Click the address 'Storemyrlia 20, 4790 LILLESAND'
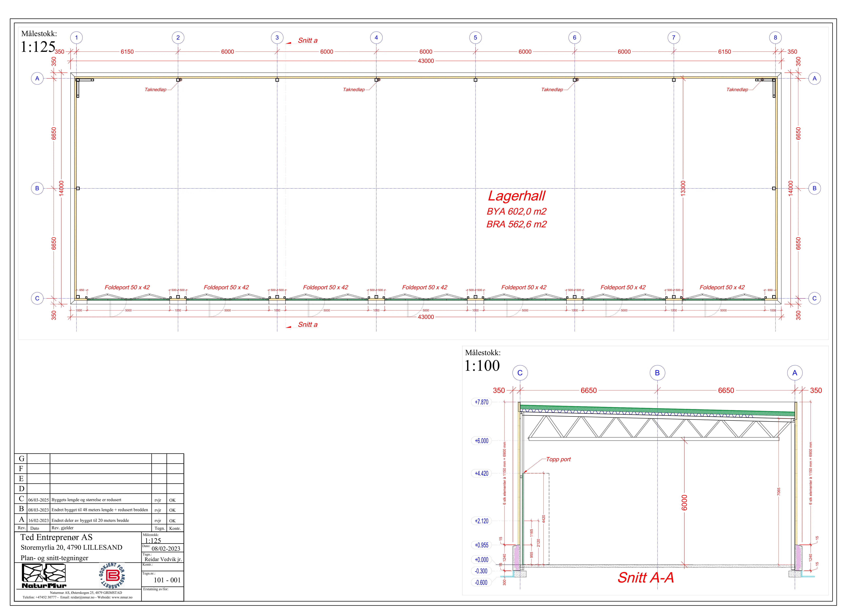Viewport: 868px width, 614px height. [x=71, y=547]
